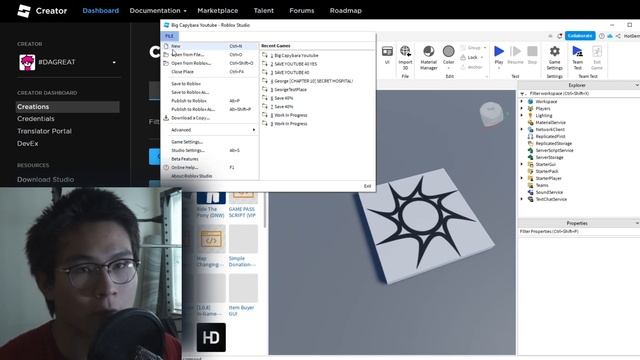Image resolution: width=640 pixels, height=360 pixels.
Task: Select Item Buyer GUI toolbox item
Action: 243,295
